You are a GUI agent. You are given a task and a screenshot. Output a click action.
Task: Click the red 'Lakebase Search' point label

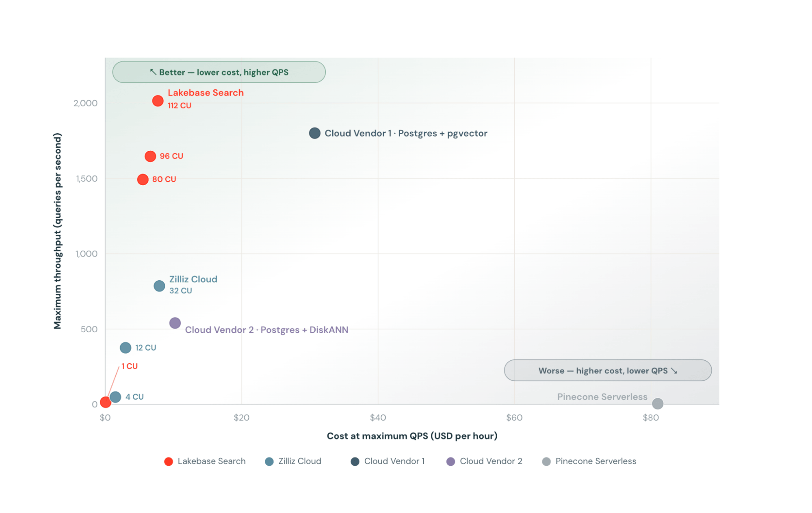point(206,93)
